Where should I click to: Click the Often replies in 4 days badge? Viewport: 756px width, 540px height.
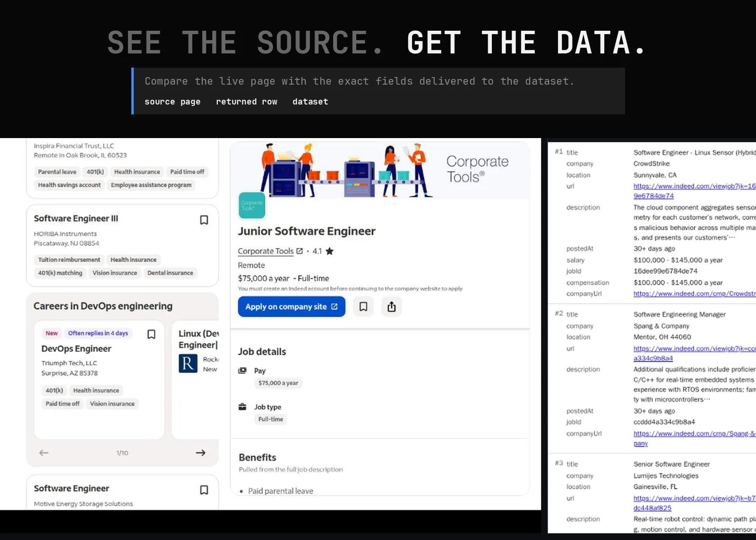pyautogui.click(x=98, y=333)
